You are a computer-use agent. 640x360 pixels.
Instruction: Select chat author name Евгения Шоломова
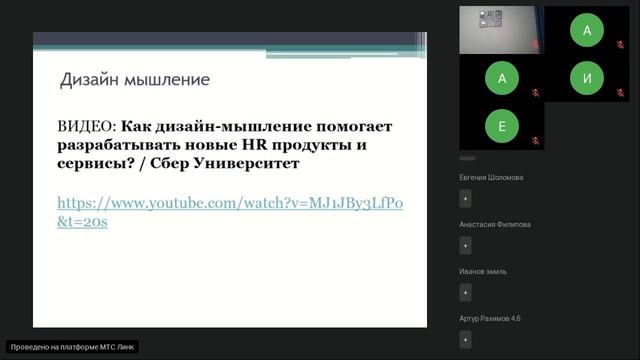click(491, 178)
